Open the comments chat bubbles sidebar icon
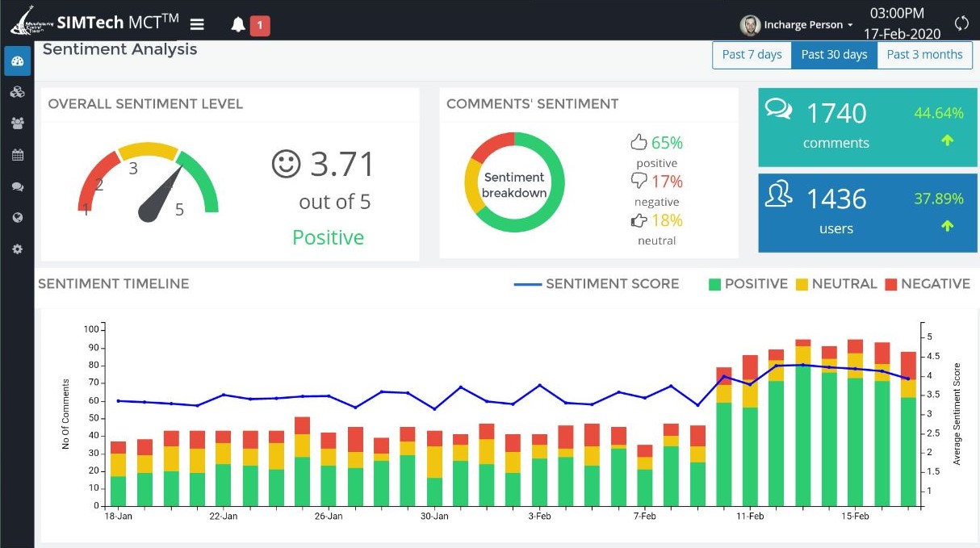This screenshot has width=980, height=548. click(17, 186)
